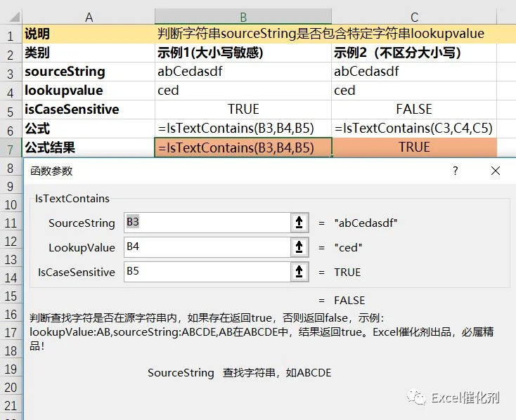Focus the SourceString input containing B3
This screenshot has width=516, height=420.
pyautogui.click(x=207, y=223)
